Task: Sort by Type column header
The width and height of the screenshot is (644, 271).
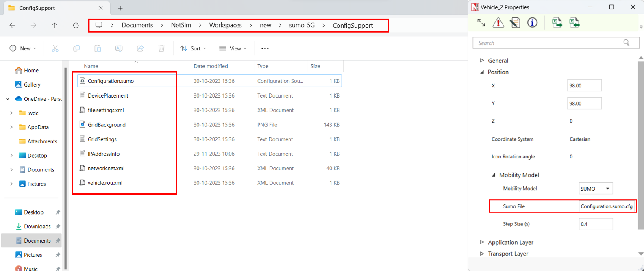Action: tap(263, 66)
